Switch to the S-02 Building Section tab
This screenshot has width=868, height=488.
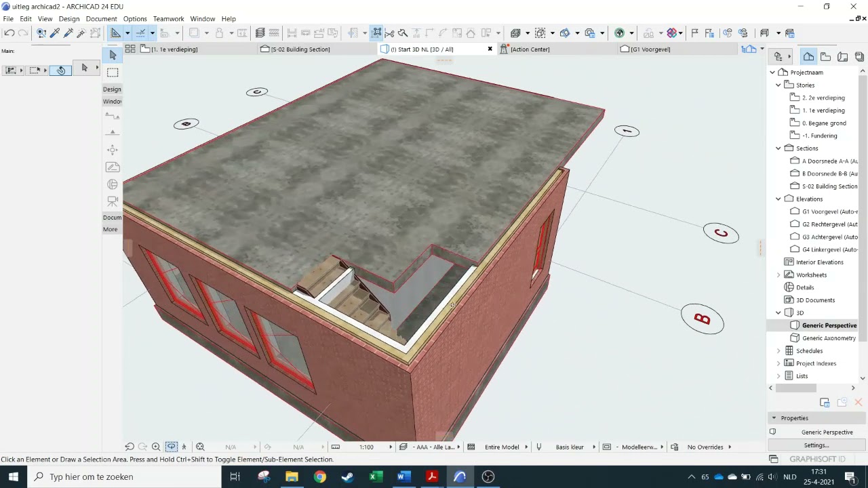point(317,49)
